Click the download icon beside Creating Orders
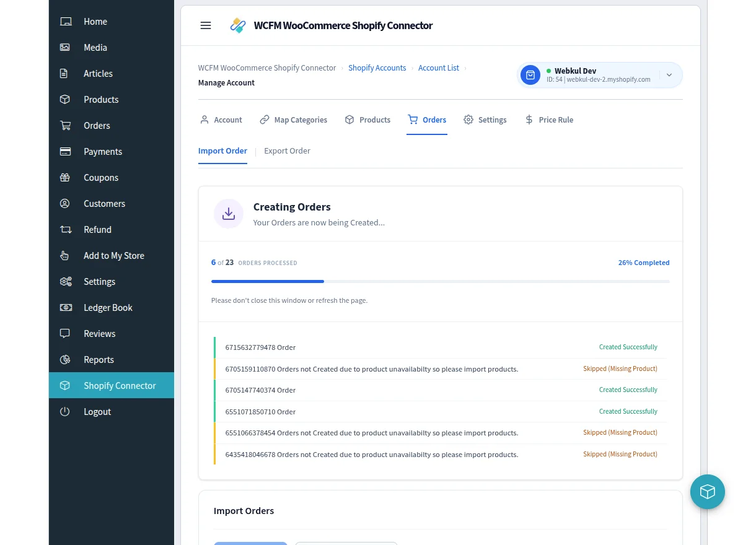The height and width of the screenshot is (545, 756). [x=229, y=214]
